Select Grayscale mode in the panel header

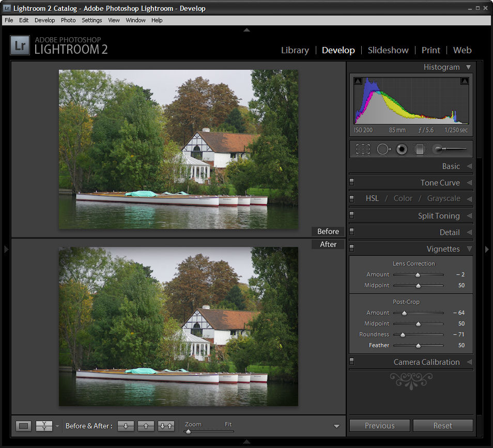[443, 198]
